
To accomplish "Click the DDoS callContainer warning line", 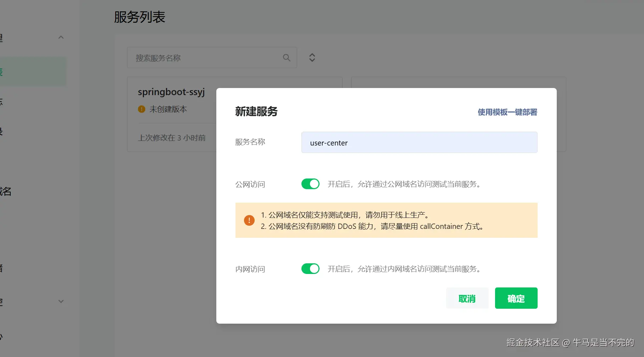I will pyautogui.click(x=373, y=226).
